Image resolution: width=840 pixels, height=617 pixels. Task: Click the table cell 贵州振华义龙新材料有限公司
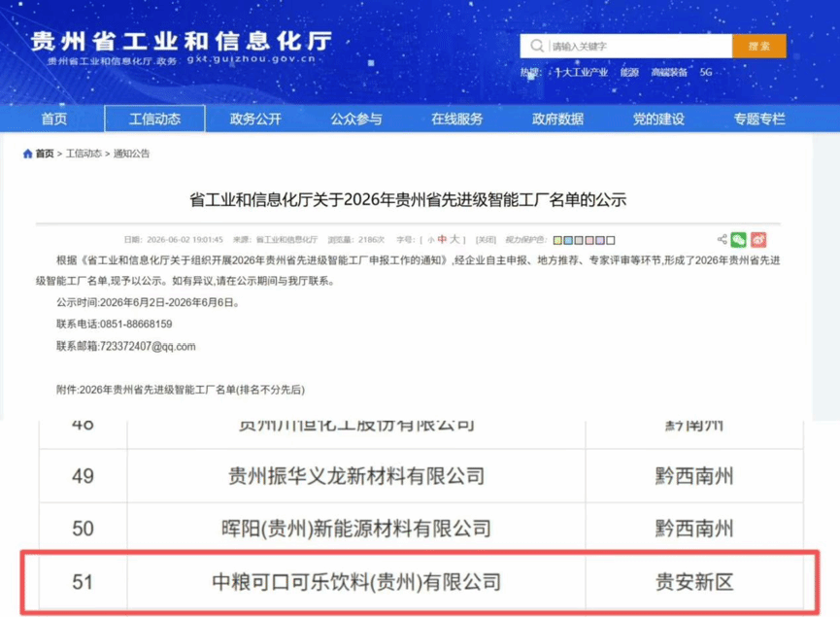click(356, 476)
